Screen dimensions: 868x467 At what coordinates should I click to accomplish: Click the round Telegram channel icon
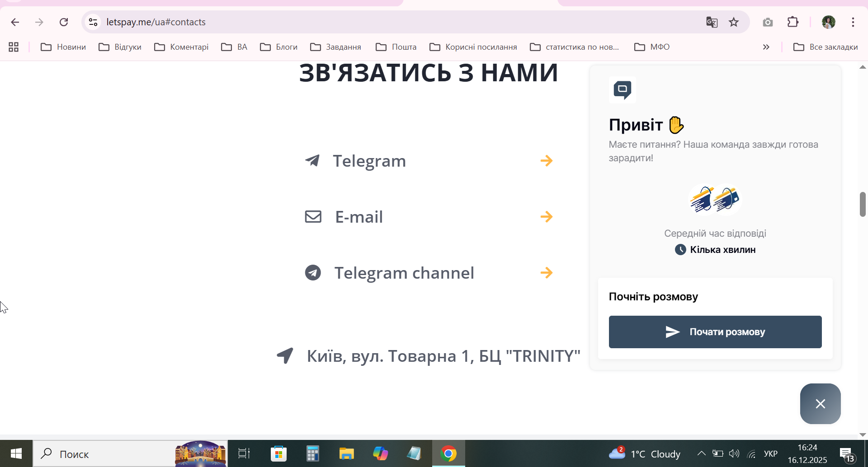(x=313, y=273)
